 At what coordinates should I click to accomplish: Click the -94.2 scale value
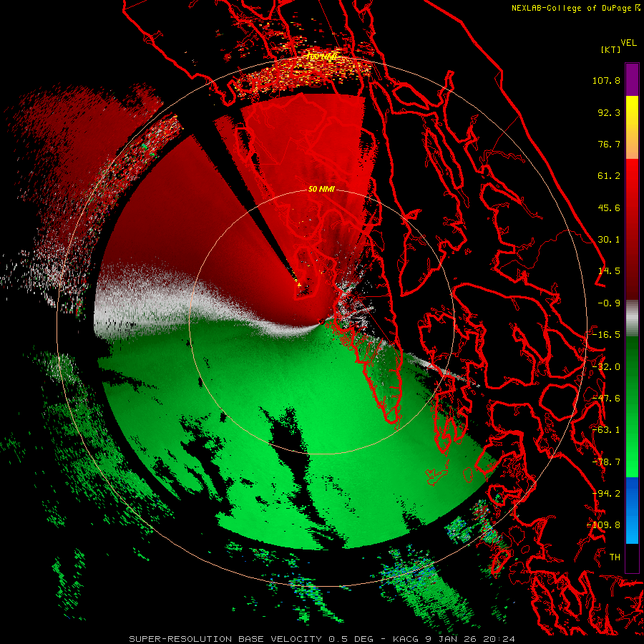point(606,494)
